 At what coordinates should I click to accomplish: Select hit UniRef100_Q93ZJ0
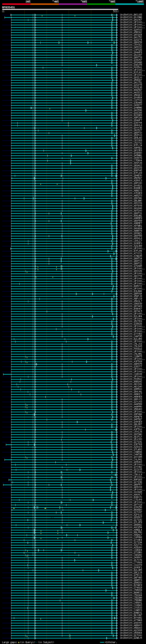click(x=131, y=77)
